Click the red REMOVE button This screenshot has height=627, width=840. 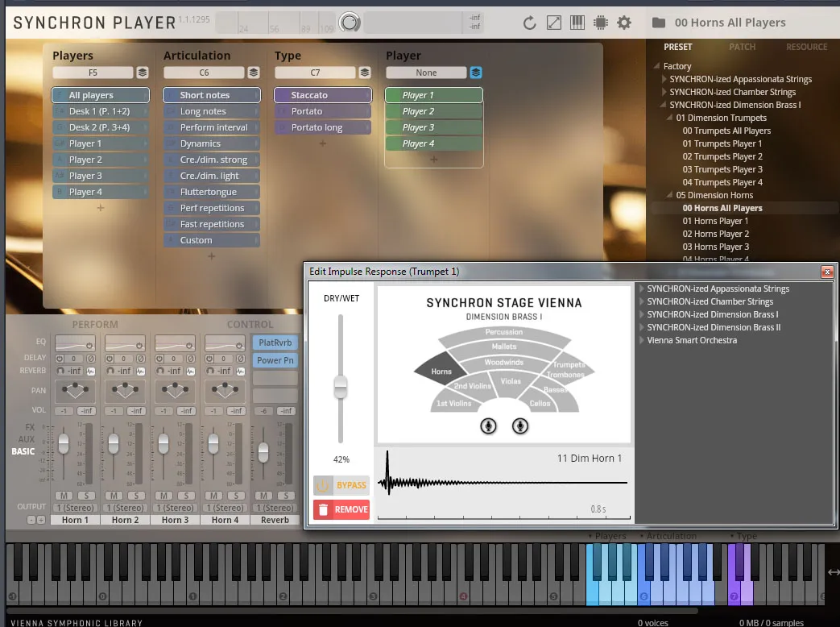341,509
